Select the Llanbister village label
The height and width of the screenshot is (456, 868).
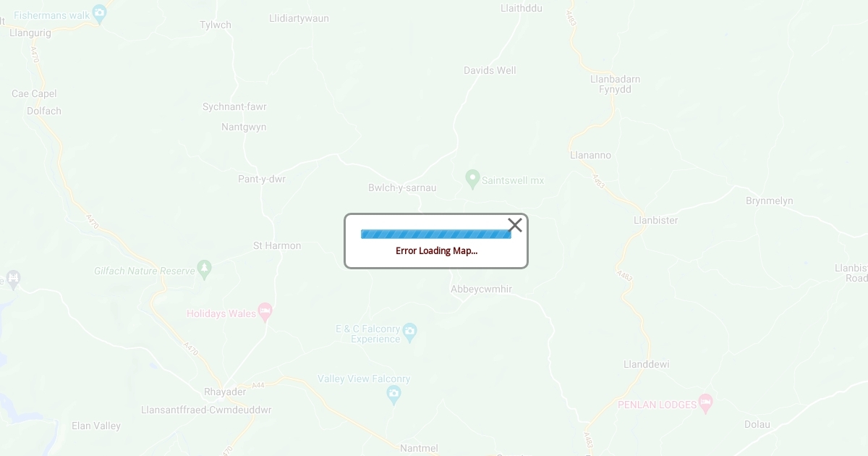click(x=655, y=220)
